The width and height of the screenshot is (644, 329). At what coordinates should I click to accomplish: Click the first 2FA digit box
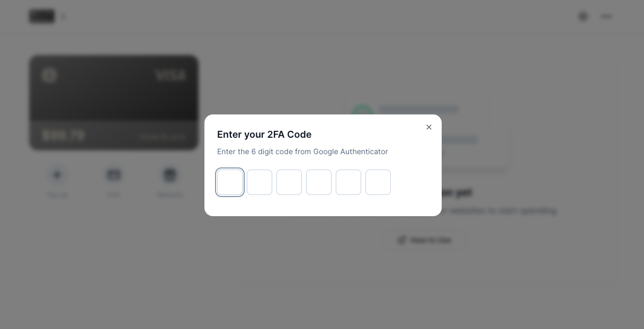(230, 182)
